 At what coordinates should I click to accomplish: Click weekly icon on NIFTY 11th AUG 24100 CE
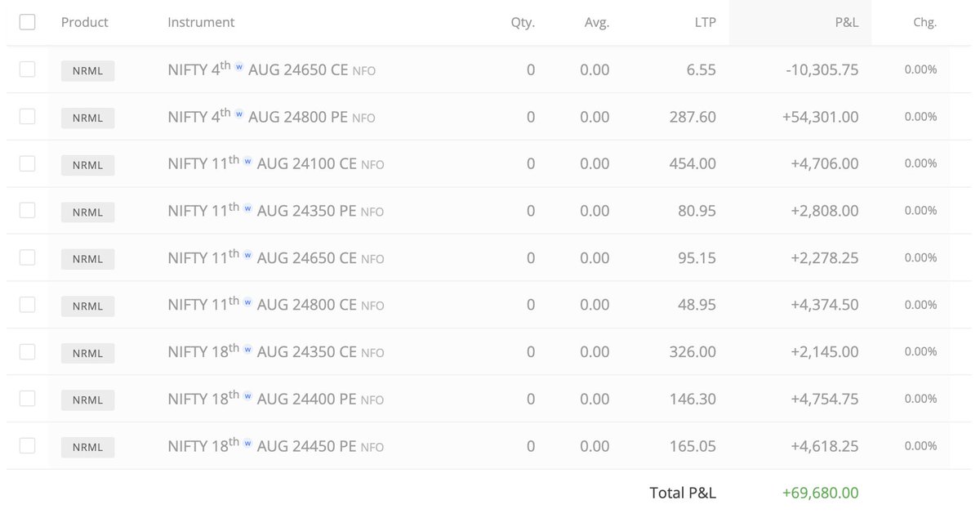[247, 162]
